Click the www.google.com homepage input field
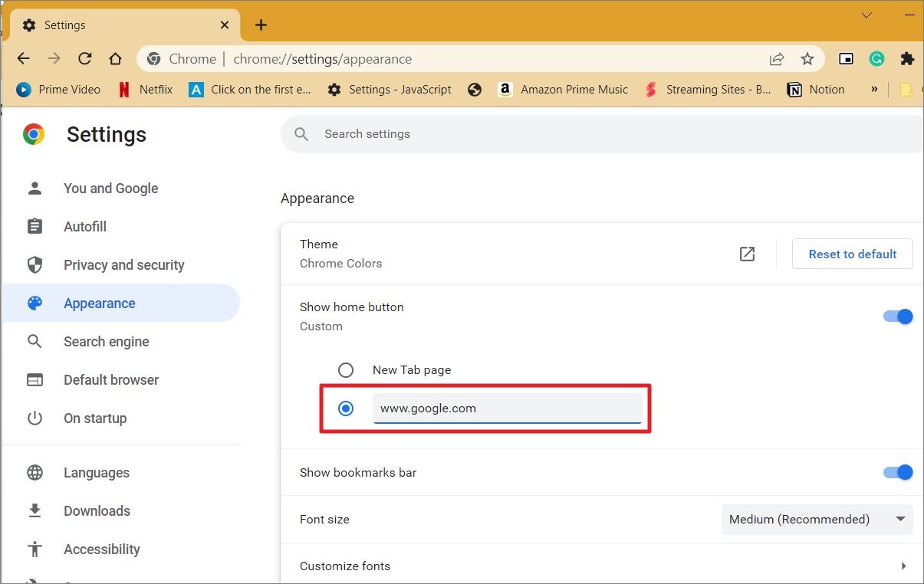This screenshot has width=924, height=584. 508,408
